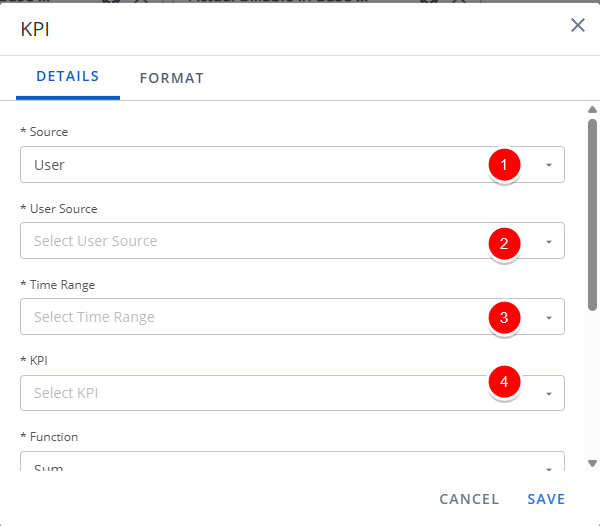Viewport: 600px width, 526px height.
Task: Select the DETAILS tab
Action: tap(68, 77)
